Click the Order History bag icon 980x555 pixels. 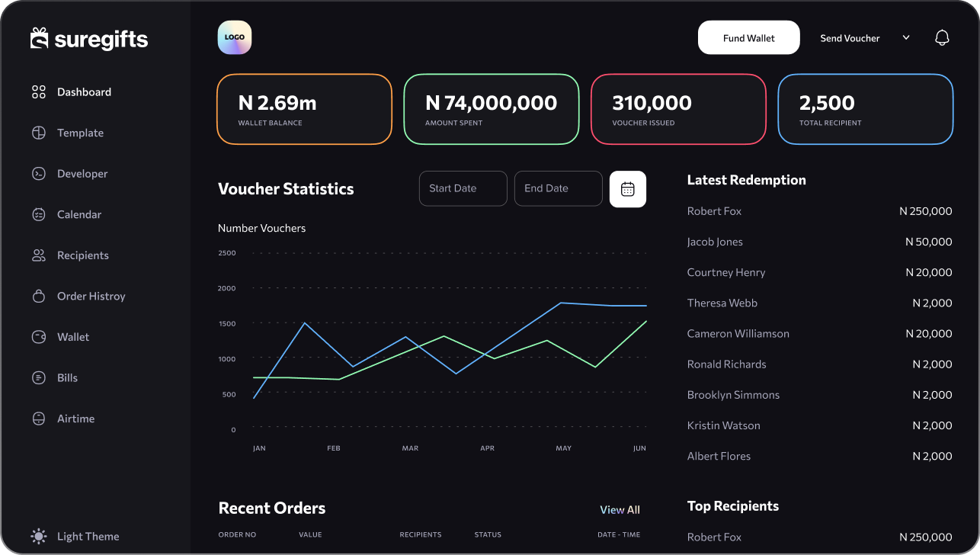39,296
